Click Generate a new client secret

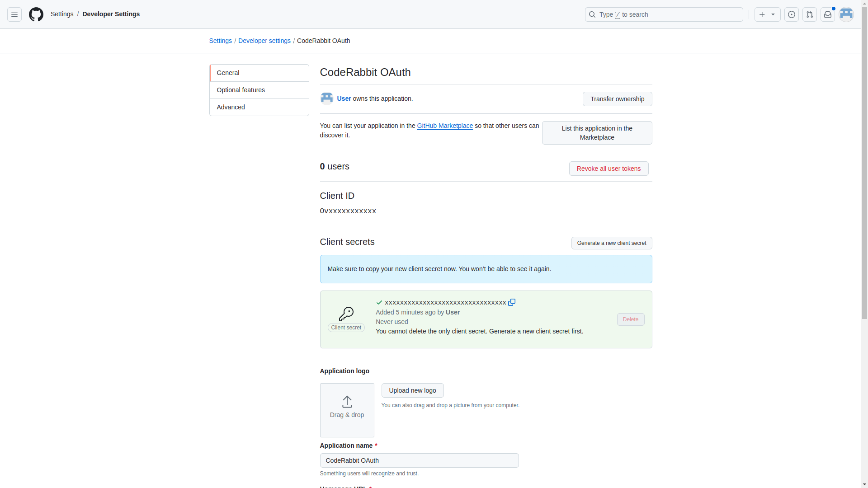tap(612, 243)
